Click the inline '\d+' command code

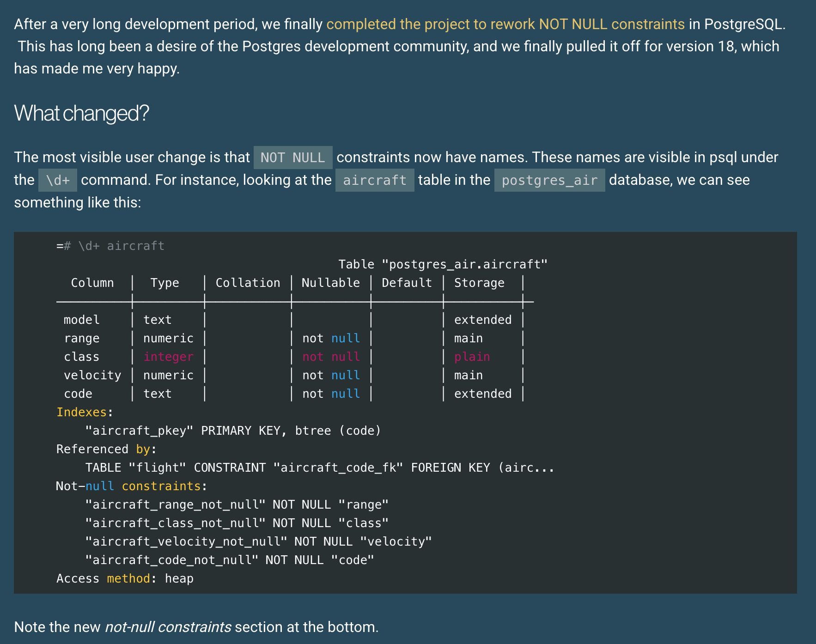pos(58,180)
